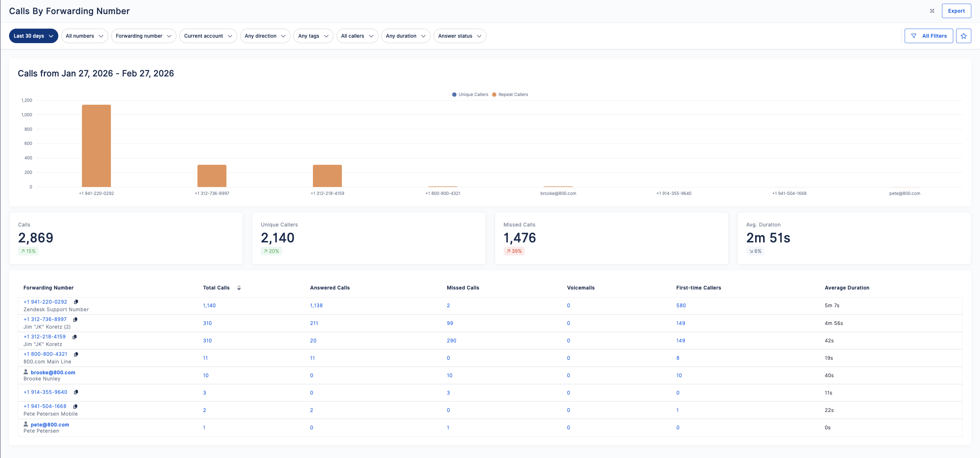The image size is (980, 458).
Task: Sort table by Total Calls arrows
Action: (x=239, y=288)
